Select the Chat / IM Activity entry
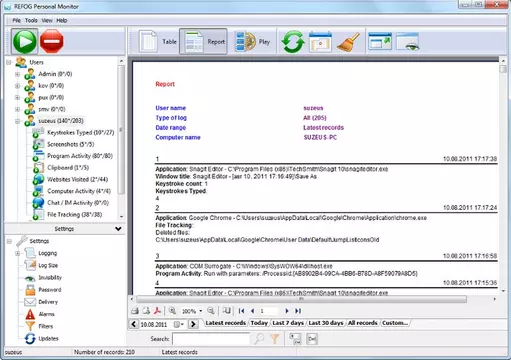511x360 pixels. [78, 203]
